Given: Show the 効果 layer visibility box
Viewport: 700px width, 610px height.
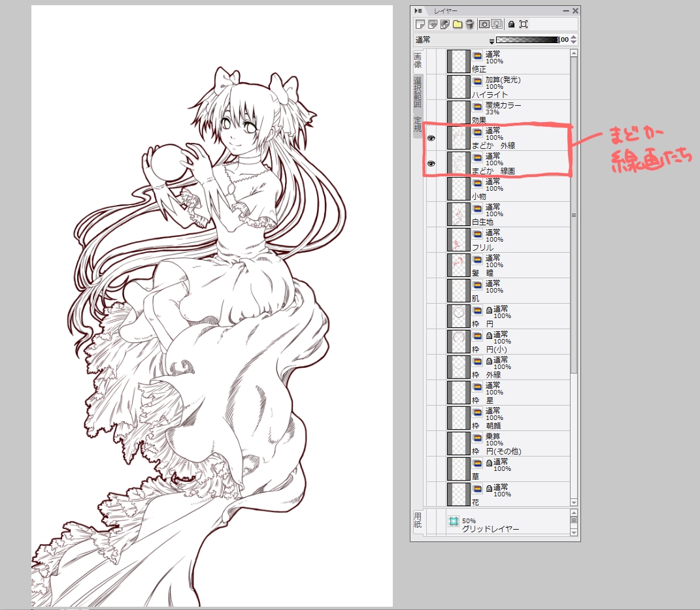Looking at the screenshot, I should [431, 112].
